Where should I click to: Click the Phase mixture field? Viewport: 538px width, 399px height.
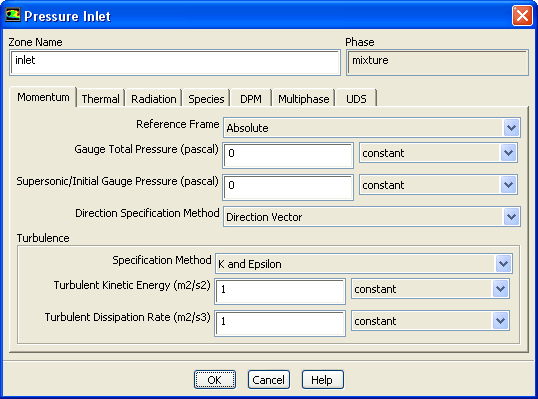pyautogui.click(x=437, y=62)
